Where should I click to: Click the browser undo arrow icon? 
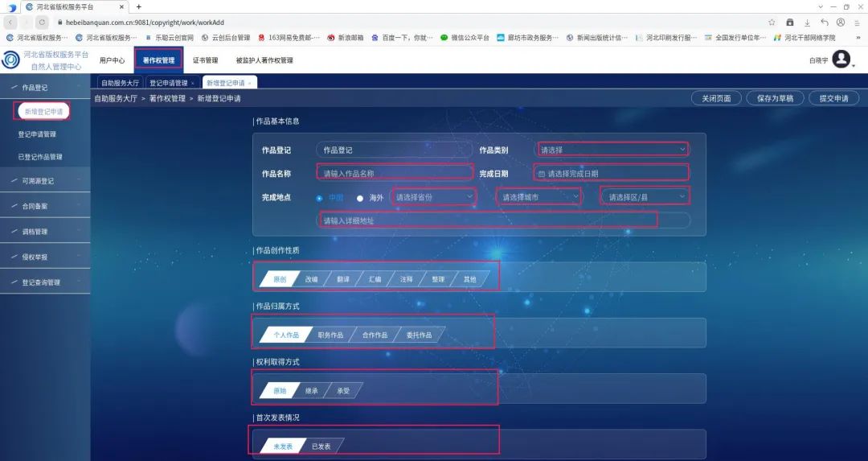click(x=825, y=23)
